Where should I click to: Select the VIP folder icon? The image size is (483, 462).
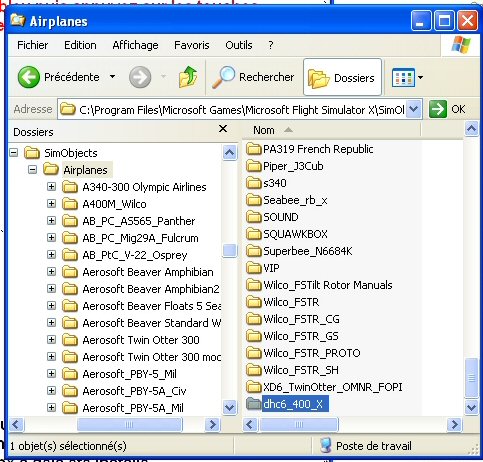(x=253, y=268)
